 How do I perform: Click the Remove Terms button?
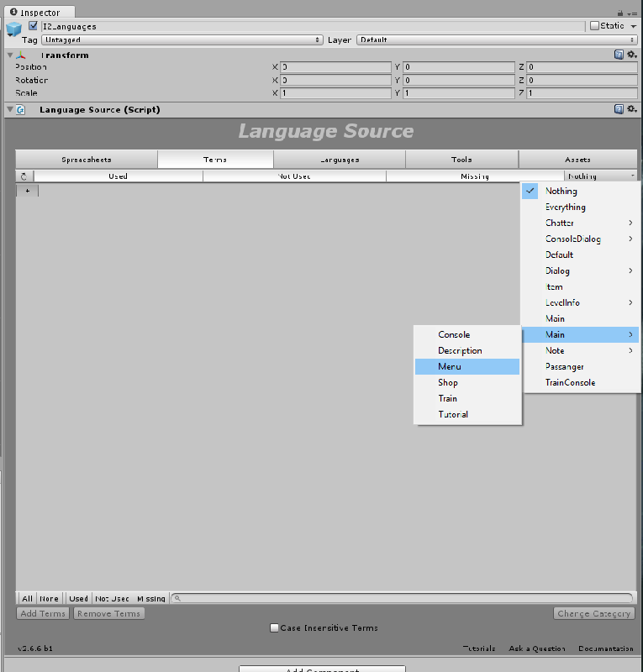tap(108, 613)
